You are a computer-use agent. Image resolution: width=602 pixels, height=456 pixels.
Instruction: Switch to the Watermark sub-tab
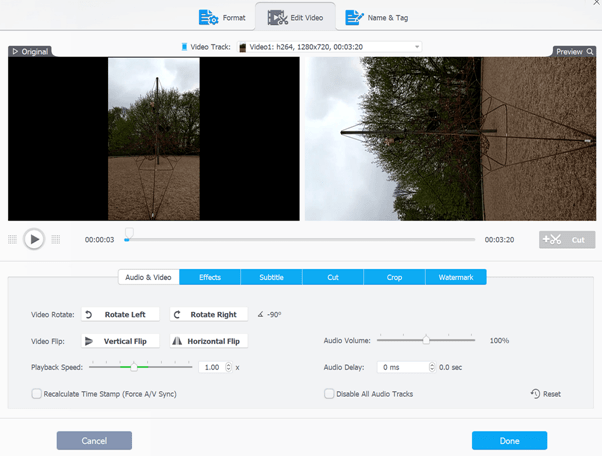[x=456, y=277]
